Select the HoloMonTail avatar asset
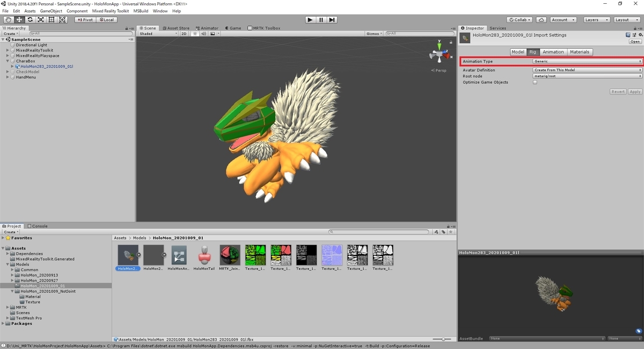Screen dimensions: 644x349 point(204,257)
